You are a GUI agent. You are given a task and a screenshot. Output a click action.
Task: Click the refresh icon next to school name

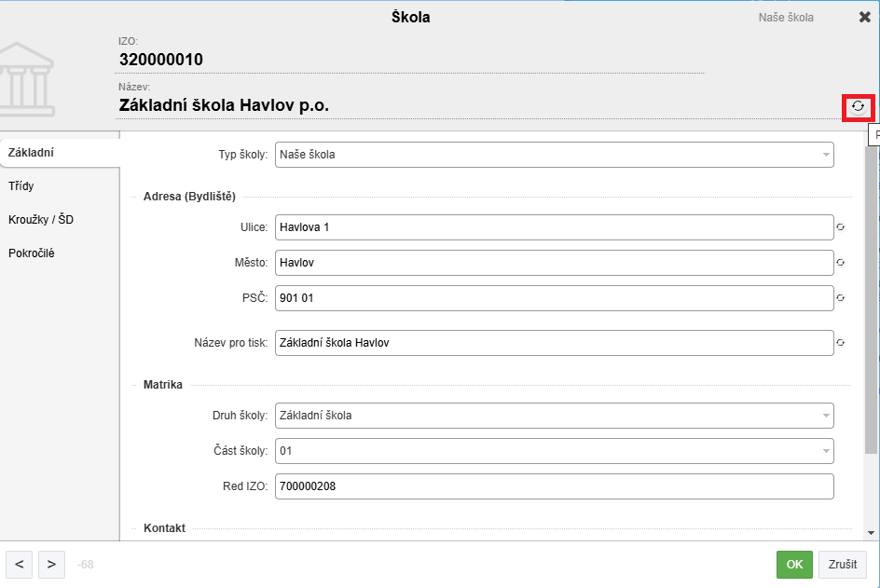tap(858, 106)
